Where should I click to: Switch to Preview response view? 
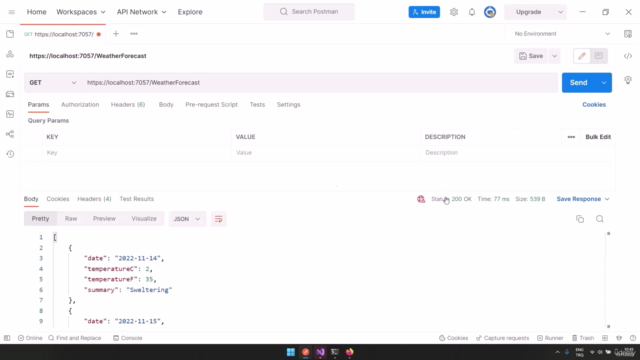[104, 219]
